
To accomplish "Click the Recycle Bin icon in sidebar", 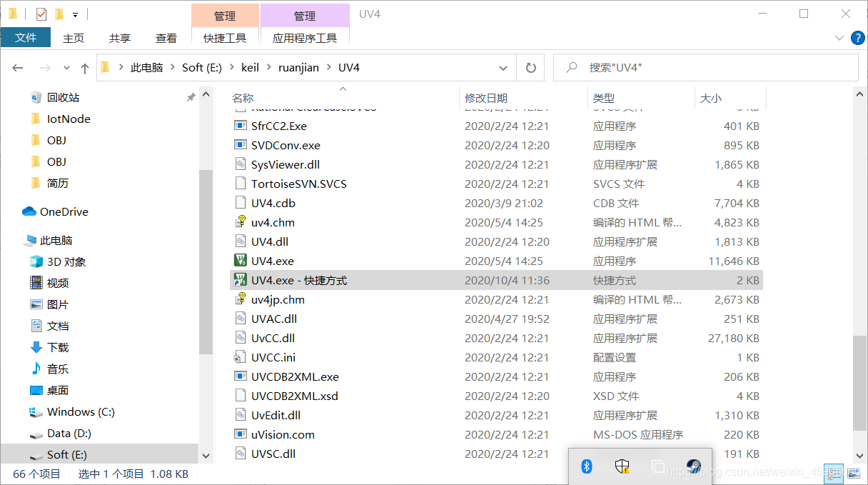I will 36,97.
